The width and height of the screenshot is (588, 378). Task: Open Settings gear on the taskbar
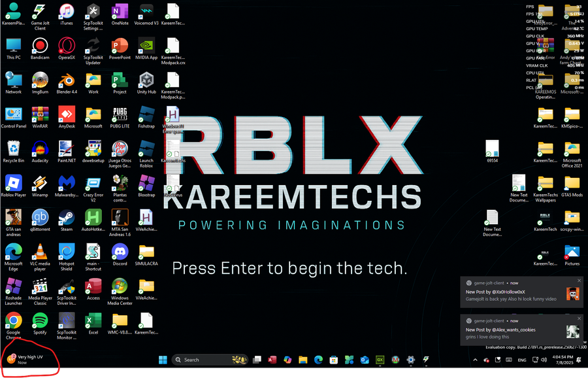pos(411,360)
